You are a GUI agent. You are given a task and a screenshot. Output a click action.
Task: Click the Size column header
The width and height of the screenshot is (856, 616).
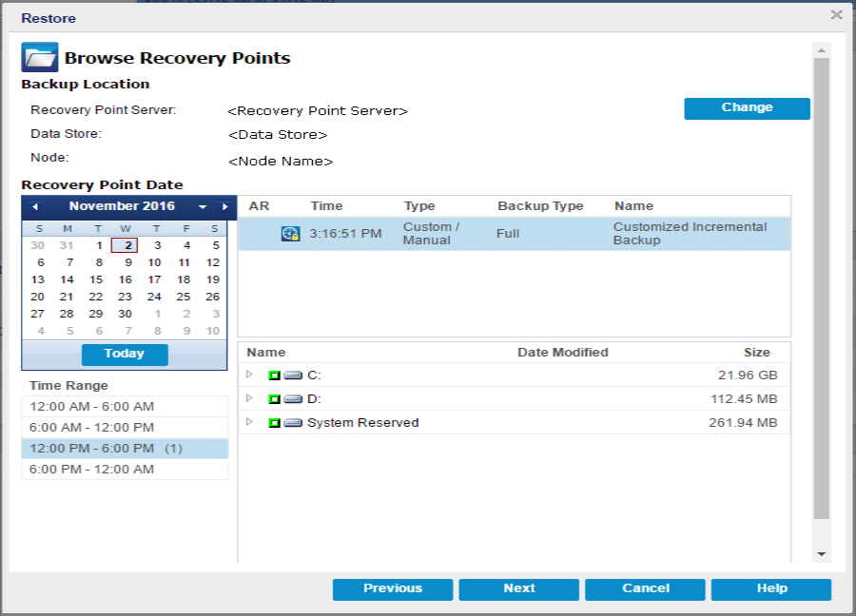pos(757,353)
